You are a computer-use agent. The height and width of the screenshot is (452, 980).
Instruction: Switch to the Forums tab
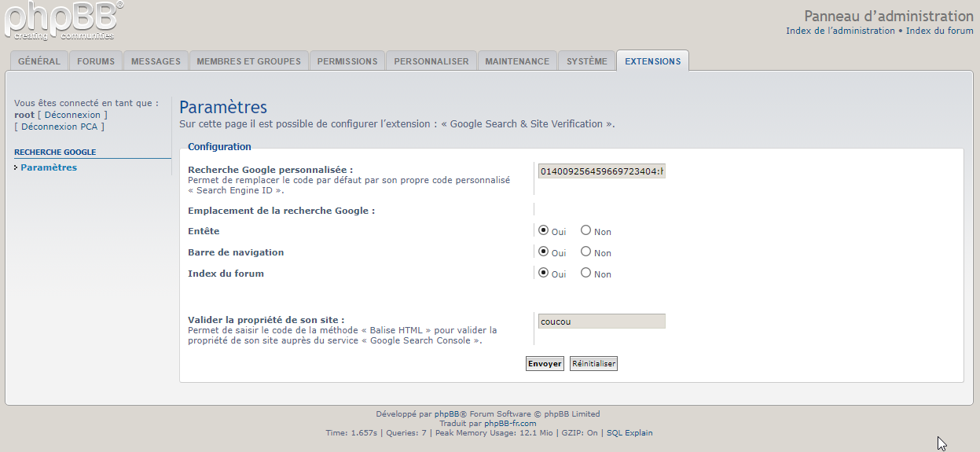pyautogui.click(x=96, y=61)
